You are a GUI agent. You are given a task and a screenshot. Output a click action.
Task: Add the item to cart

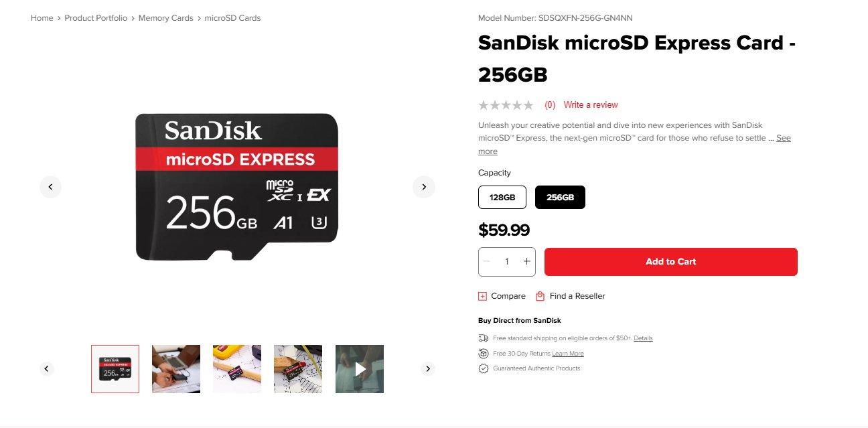point(670,262)
